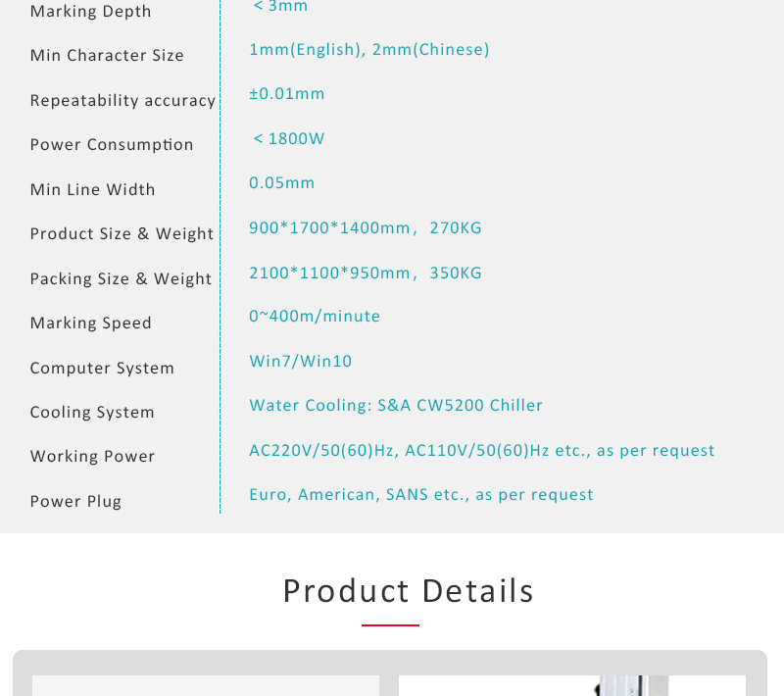Viewport: 784px width, 696px height.
Task: Click the < 1800W power value
Action: click(x=288, y=138)
